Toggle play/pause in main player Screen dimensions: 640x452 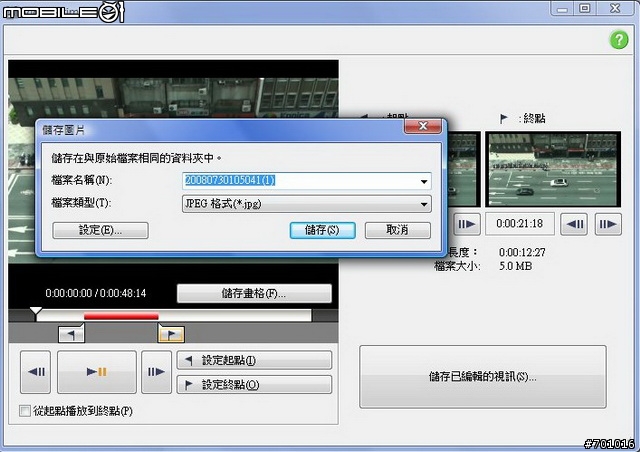tap(97, 372)
